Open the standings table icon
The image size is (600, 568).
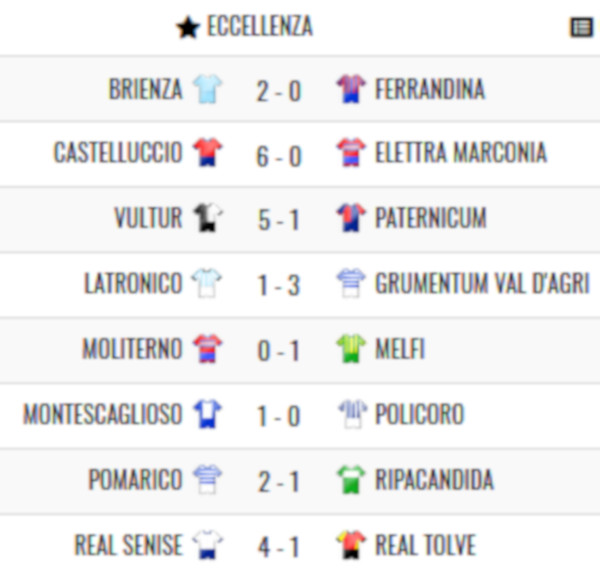pyautogui.click(x=582, y=28)
